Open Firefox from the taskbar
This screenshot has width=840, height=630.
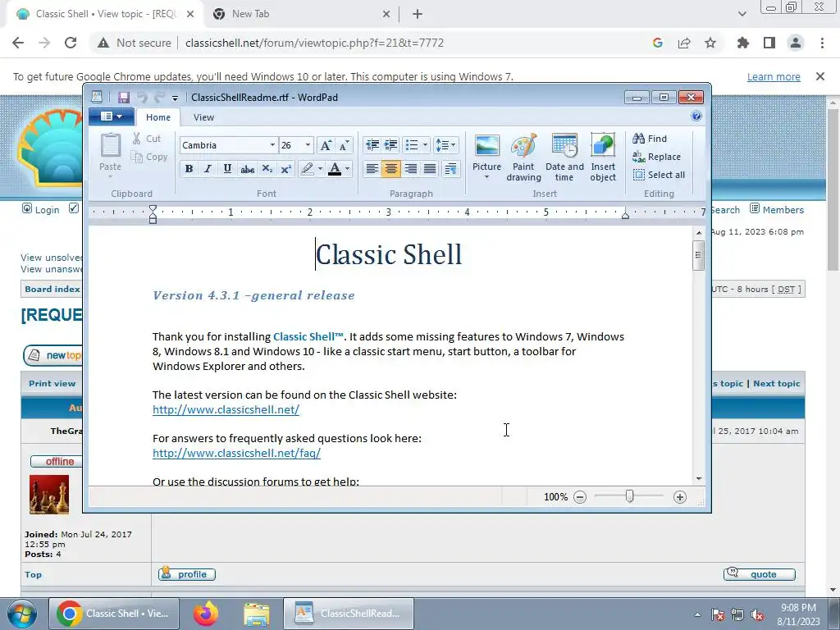(x=206, y=614)
